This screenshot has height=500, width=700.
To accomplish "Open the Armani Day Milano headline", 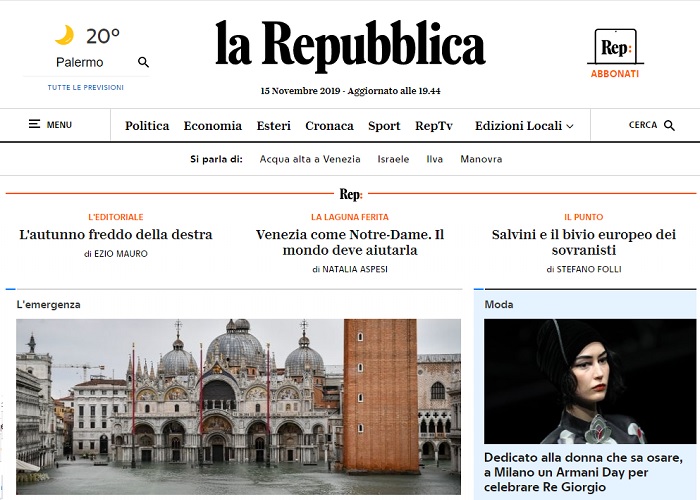I will (x=583, y=472).
